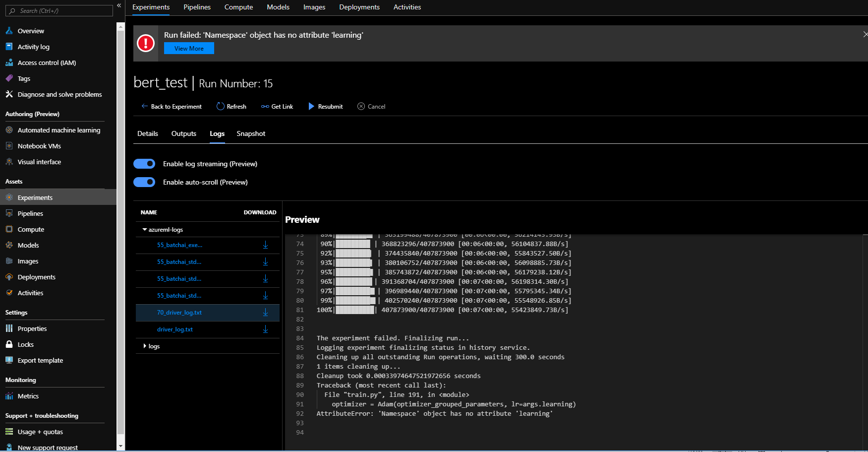Switch to the Outputs tab
Screen dimensions: 868x452
click(x=184, y=133)
